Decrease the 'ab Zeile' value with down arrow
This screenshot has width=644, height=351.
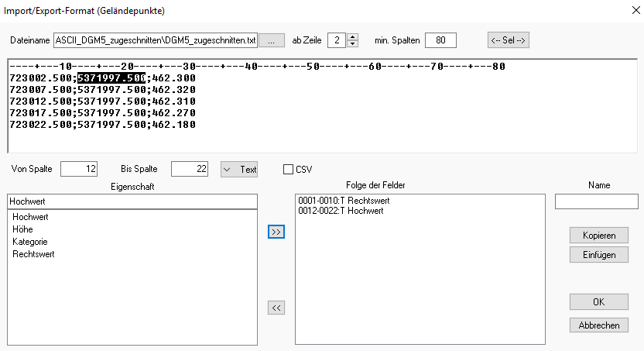pos(353,43)
